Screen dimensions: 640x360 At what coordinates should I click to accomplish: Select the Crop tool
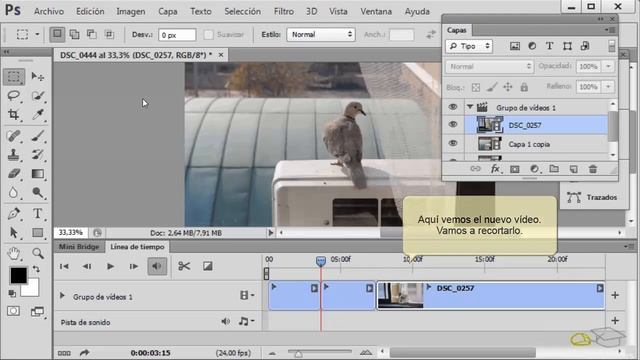[14, 115]
